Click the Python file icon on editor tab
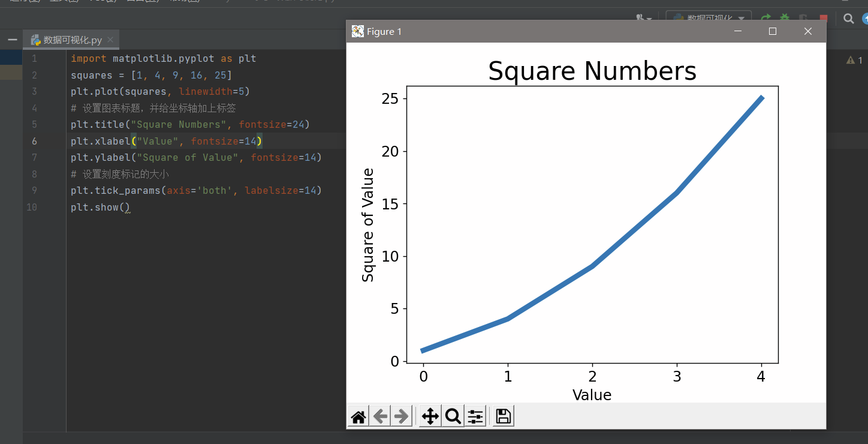The height and width of the screenshot is (444, 868). click(35, 40)
